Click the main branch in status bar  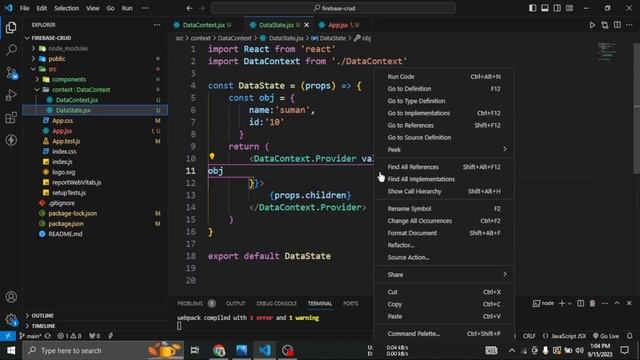tap(31, 336)
